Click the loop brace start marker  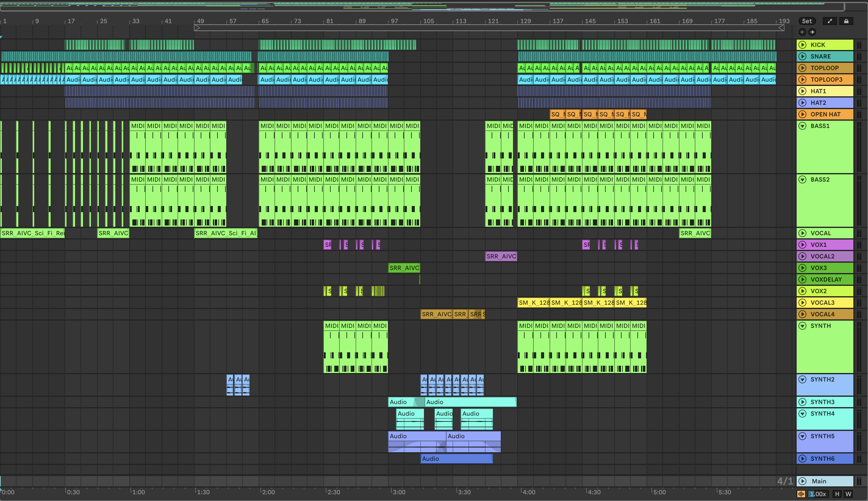tap(197, 28)
